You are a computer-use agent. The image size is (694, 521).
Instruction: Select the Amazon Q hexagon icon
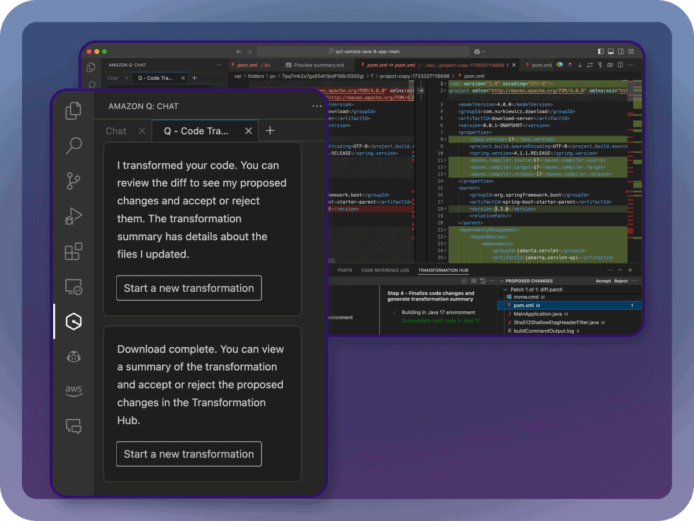coord(73,321)
